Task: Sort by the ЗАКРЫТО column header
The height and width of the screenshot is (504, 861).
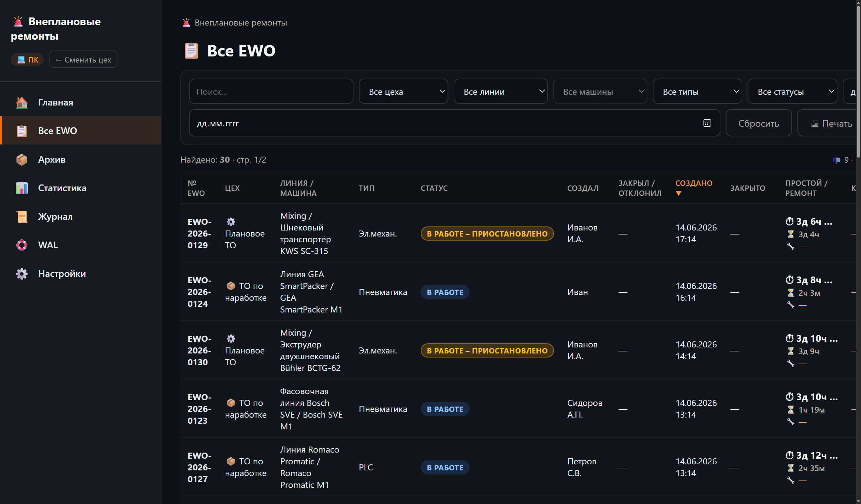Action: click(x=748, y=188)
